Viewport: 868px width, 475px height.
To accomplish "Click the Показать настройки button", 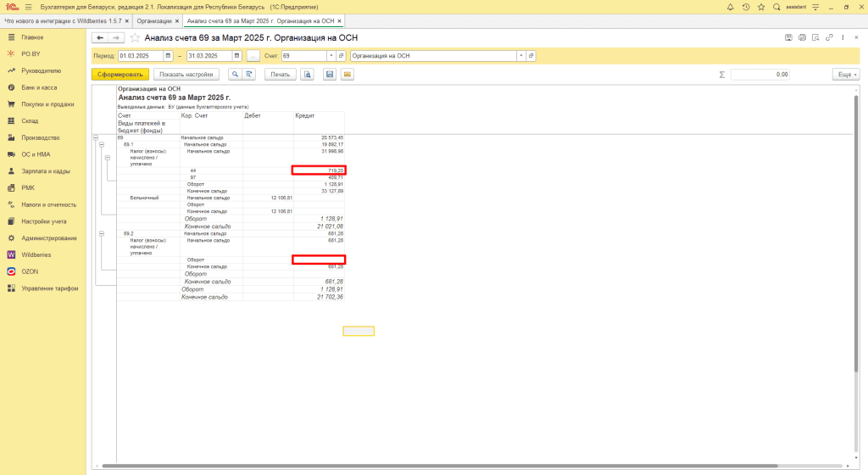I will click(x=186, y=75).
